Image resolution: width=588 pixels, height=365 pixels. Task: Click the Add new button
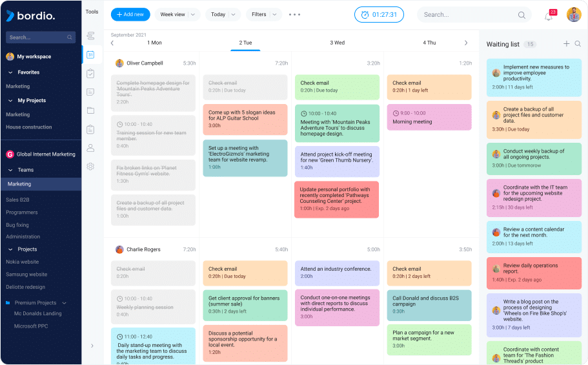pos(130,14)
